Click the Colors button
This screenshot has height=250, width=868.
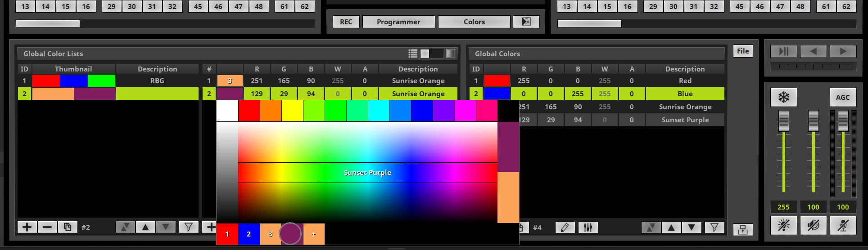[x=474, y=22]
